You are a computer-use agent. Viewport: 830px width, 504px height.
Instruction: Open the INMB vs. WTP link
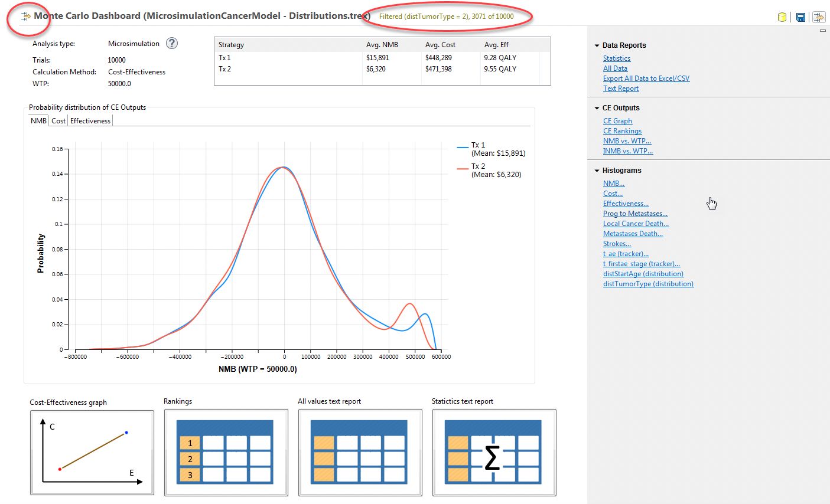tap(628, 151)
